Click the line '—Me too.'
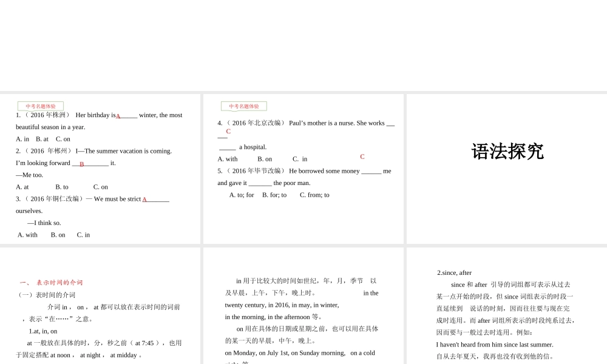Image resolution: width=607 pixels, height=364 pixels. tap(29, 175)
